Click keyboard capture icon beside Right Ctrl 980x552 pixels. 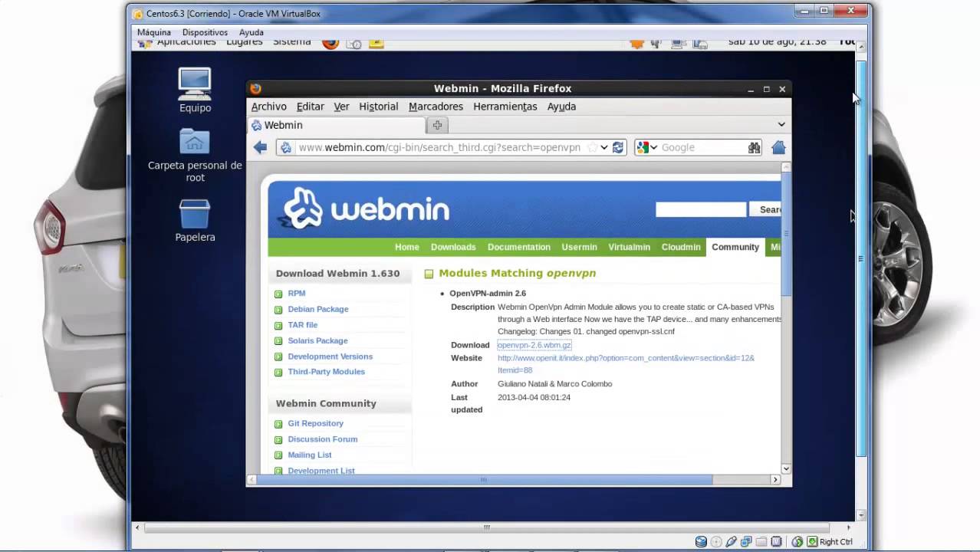(812, 541)
